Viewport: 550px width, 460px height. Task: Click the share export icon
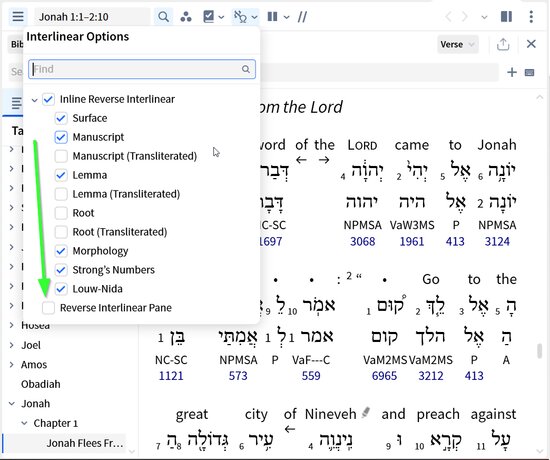(x=503, y=44)
